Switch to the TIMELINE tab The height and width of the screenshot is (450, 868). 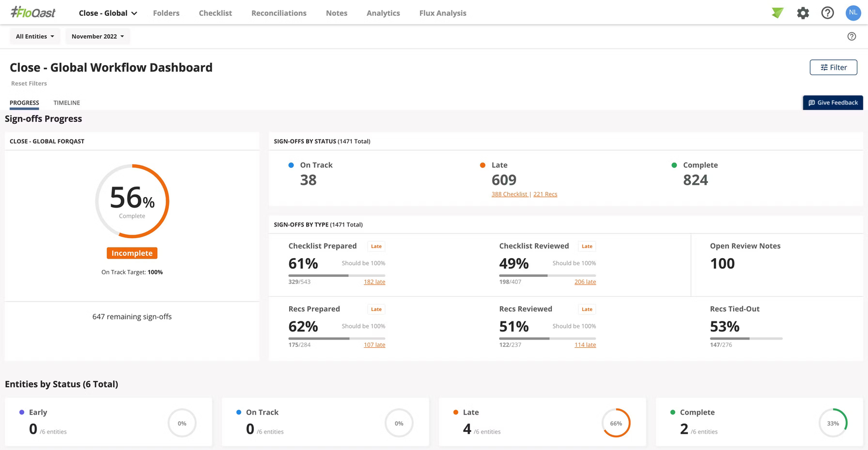(x=66, y=103)
